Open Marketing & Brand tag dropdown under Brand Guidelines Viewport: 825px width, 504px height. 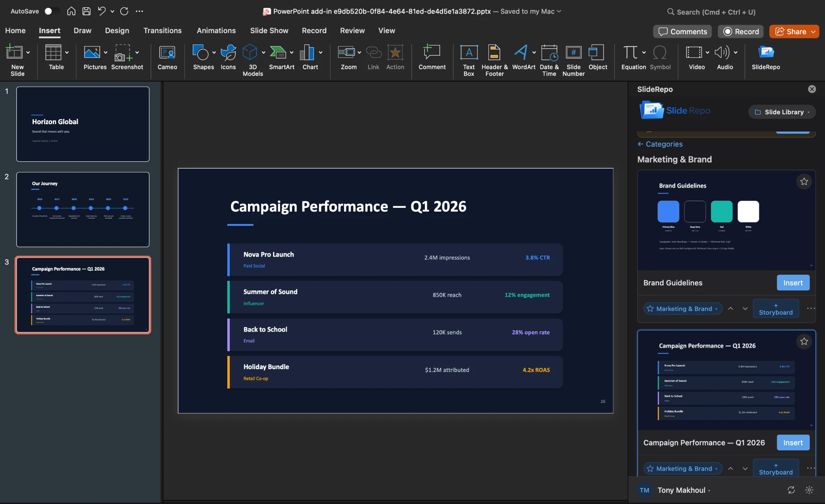683,309
